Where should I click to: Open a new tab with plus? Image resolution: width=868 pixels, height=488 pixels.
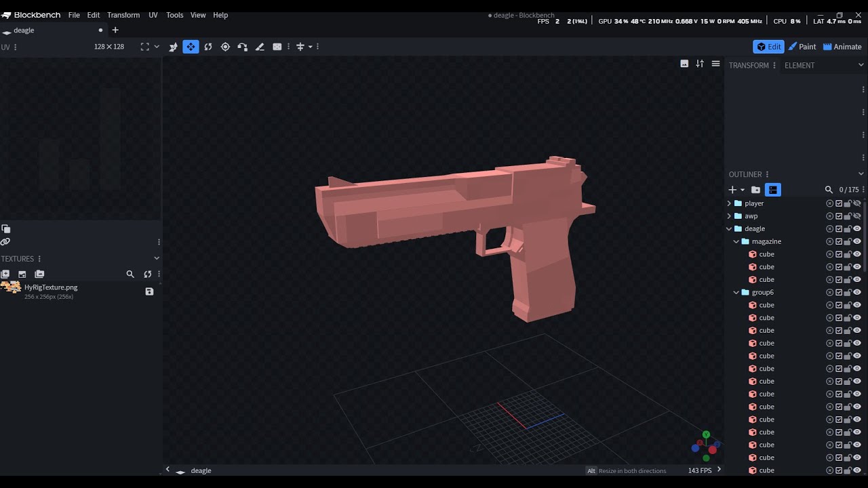pyautogui.click(x=115, y=30)
